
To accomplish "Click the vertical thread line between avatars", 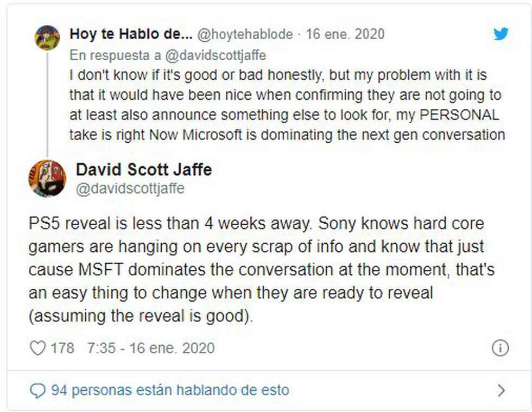I will [47, 103].
